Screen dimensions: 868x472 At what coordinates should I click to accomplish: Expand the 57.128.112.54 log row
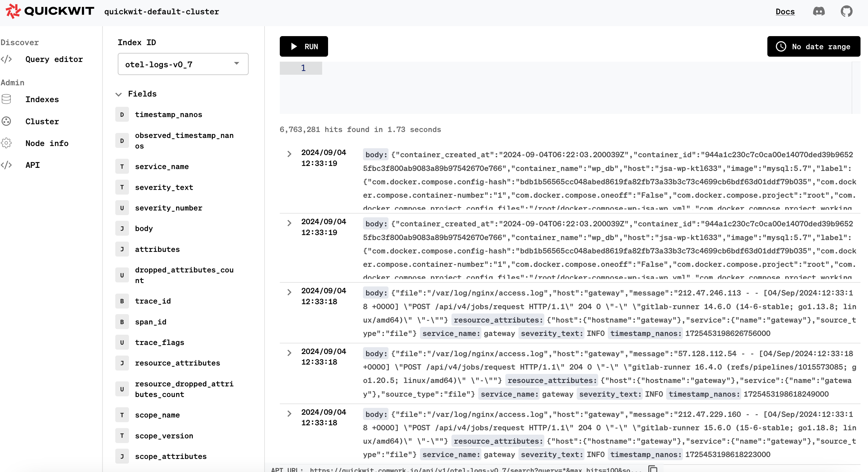click(289, 352)
